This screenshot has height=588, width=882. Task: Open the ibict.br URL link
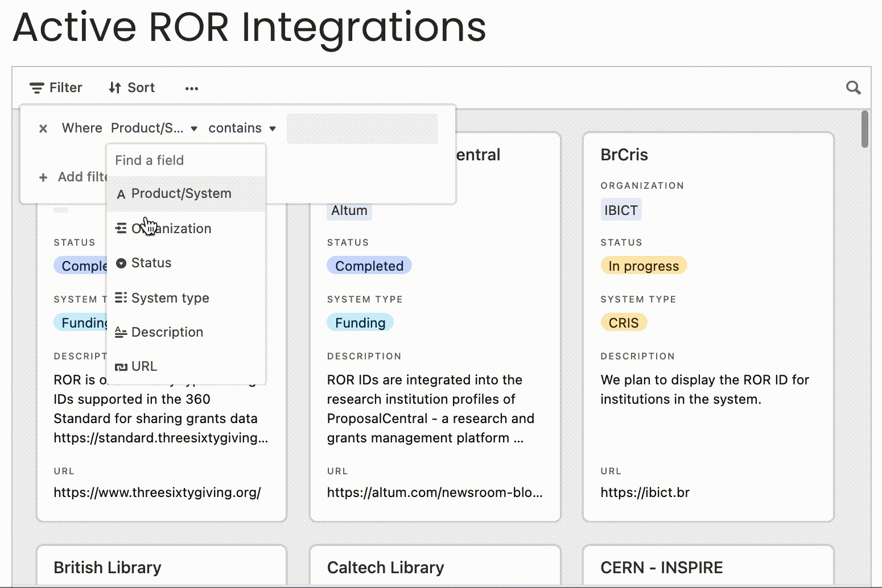[x=645, y=492]
